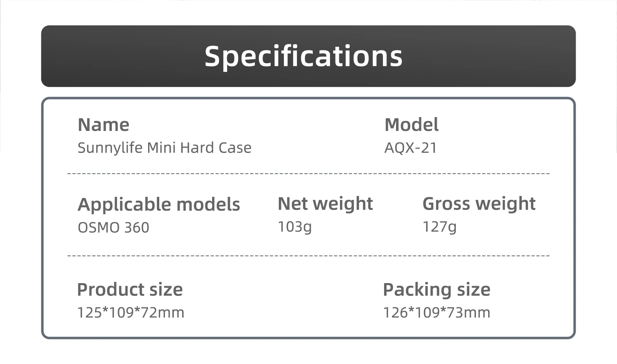Select the AQX-21 model number

tap(411, 148)
